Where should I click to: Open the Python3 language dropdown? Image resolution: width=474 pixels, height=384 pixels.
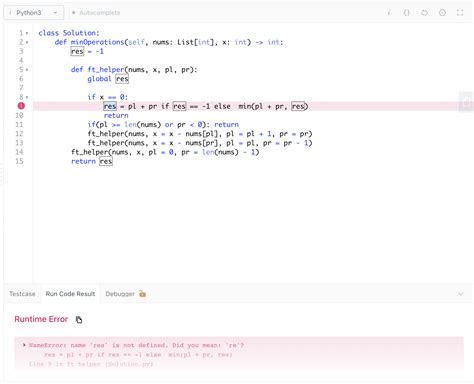point(33,13)
